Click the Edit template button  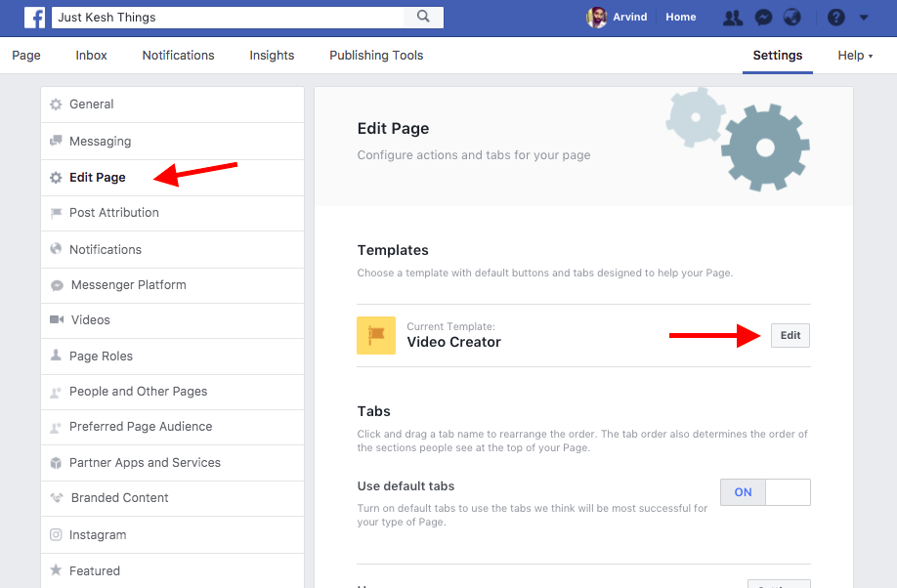pos(790,335)
